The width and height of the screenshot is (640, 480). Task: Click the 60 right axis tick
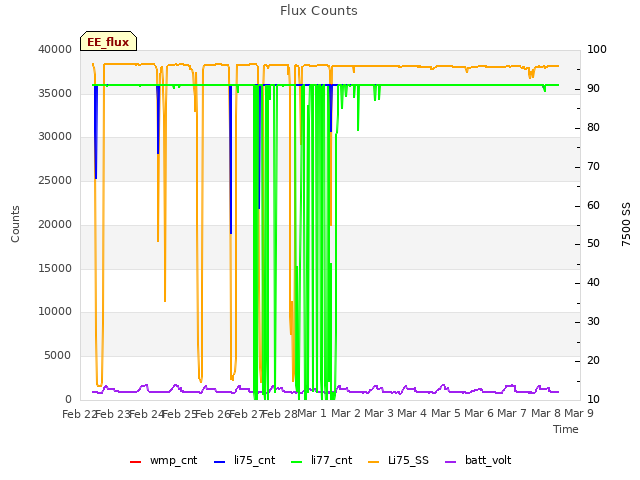pyautogui.click(x=593, y=205)
